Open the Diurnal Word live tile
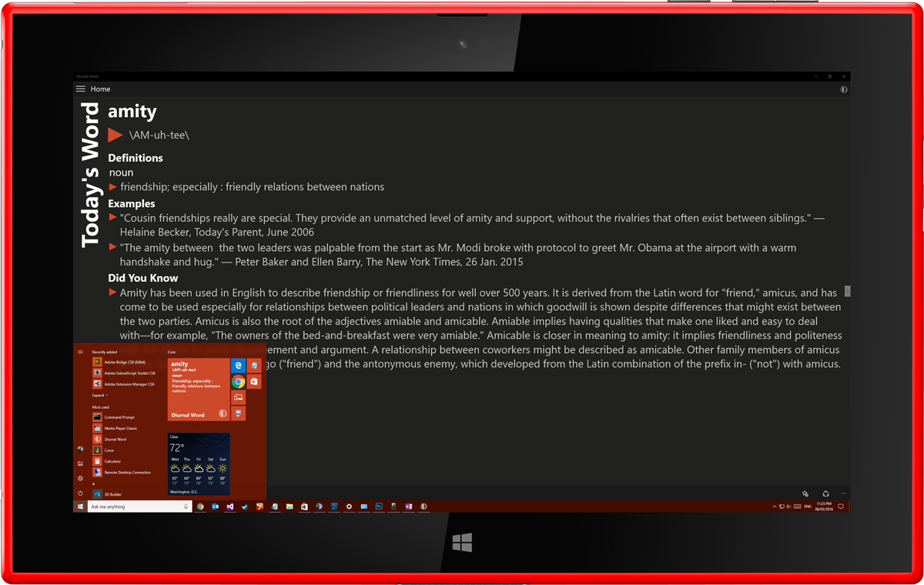The height and width of the screenshot is (585, 924). pyautogui.click(x=199, y=389)
